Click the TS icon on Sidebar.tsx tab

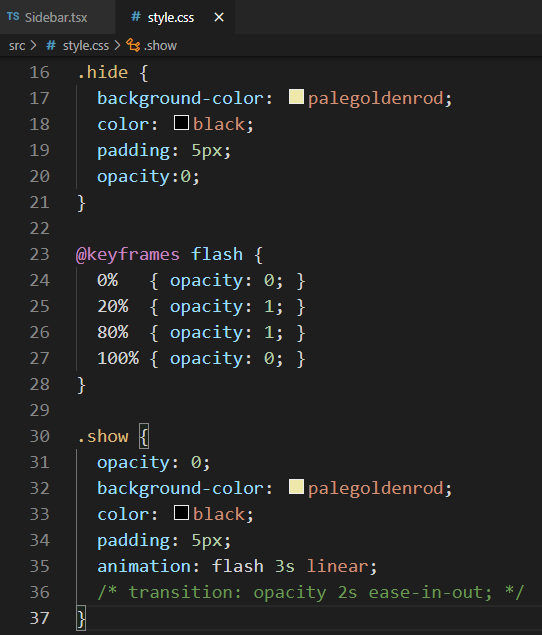13,17
